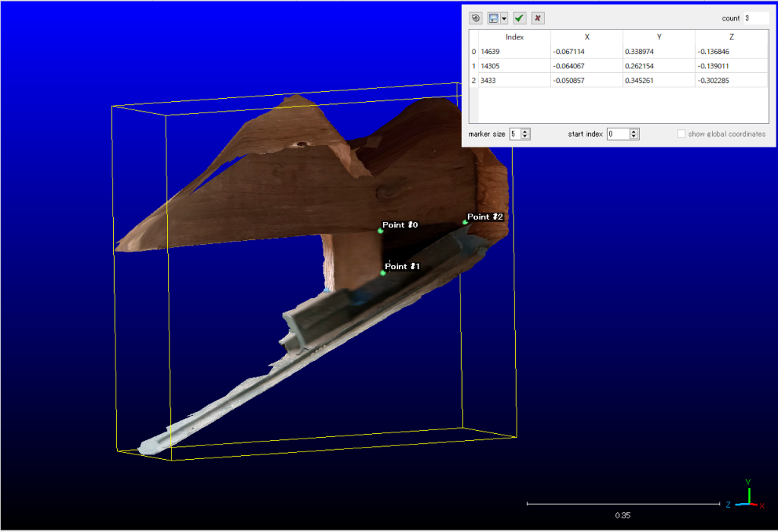Click the Y value 0.262154 cell
The image size is (778, 532).
click(x=658, y=66)
